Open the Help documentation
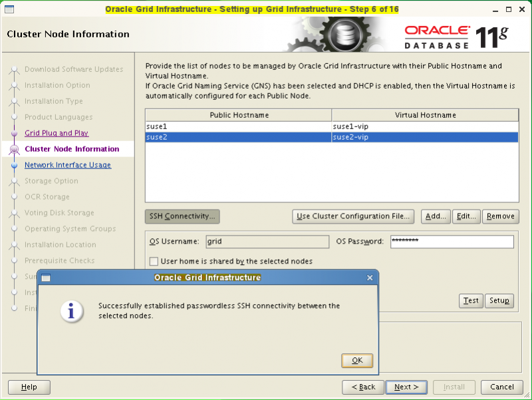532x400 pixels. click(29, 387)
